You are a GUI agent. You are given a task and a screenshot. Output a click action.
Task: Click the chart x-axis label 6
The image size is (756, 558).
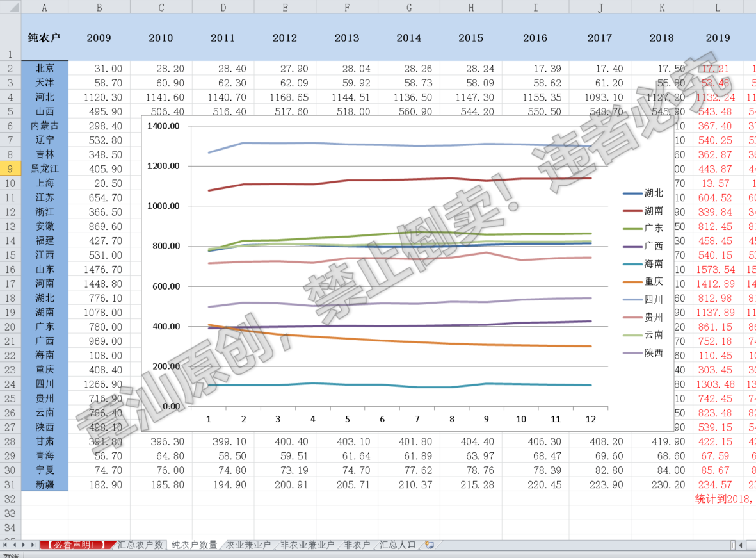click(x=382, y=419)
